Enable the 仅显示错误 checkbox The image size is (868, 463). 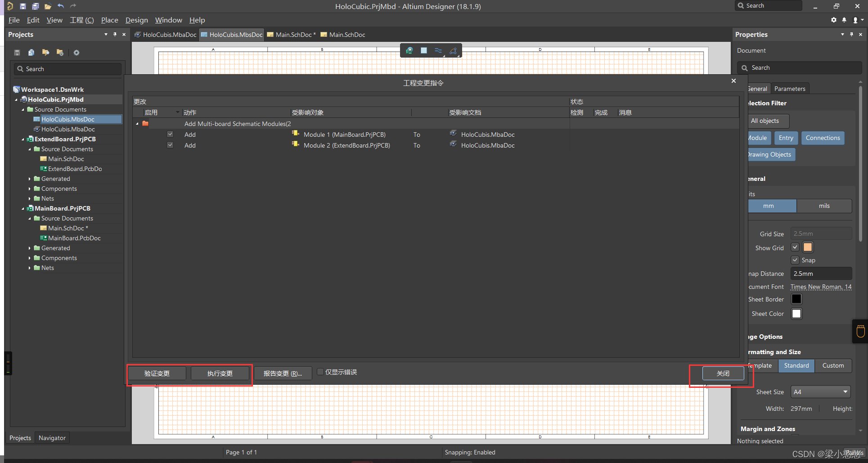320,372
